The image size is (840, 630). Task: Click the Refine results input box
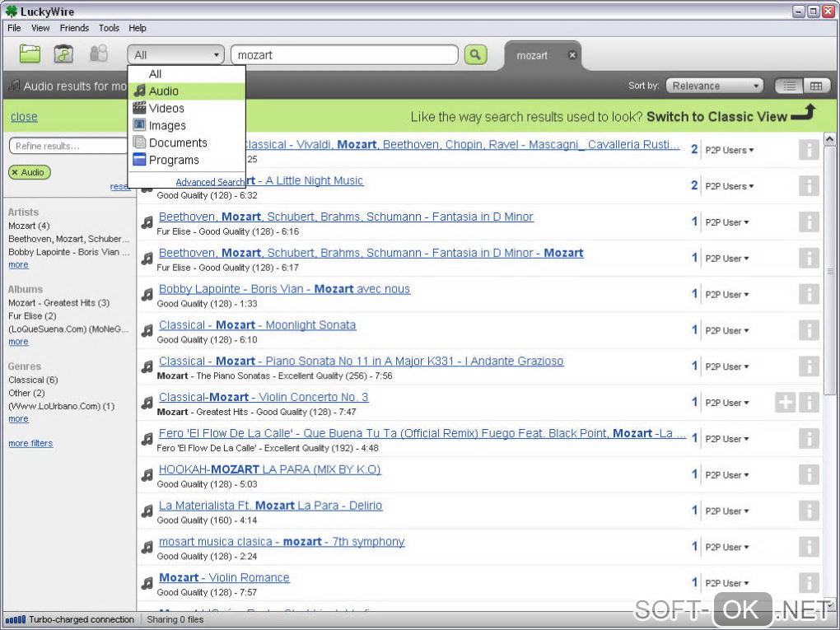[x=68, y=146]
